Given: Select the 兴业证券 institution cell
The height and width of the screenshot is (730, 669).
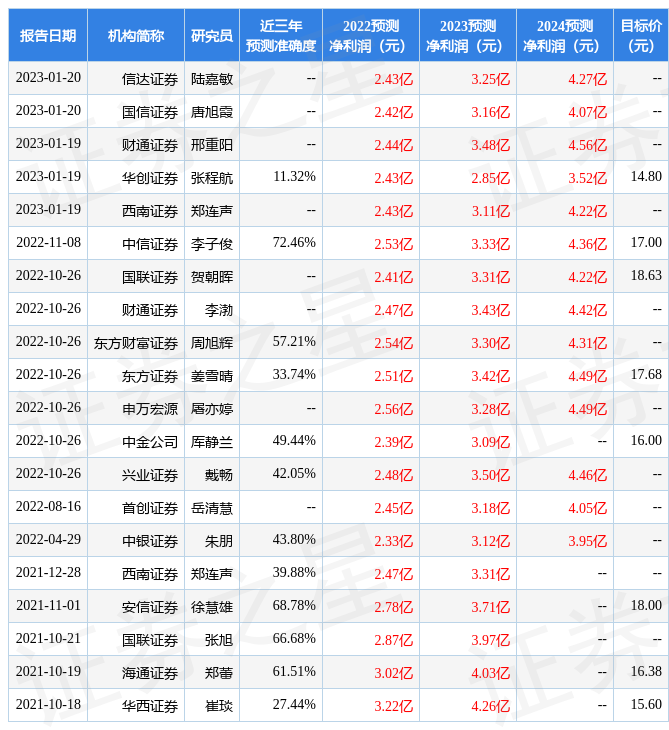Looking at the screenshot, I should [150, 475].
